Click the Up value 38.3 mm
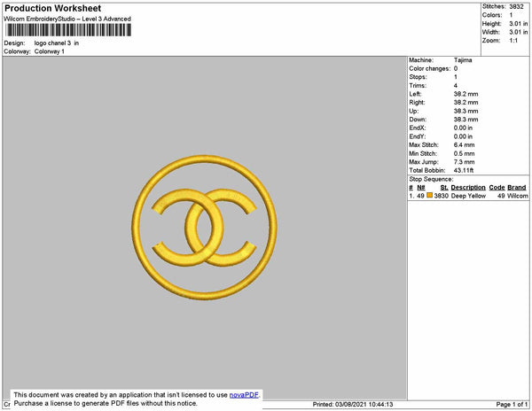This screenshot has height=411, width=532. 465,111
